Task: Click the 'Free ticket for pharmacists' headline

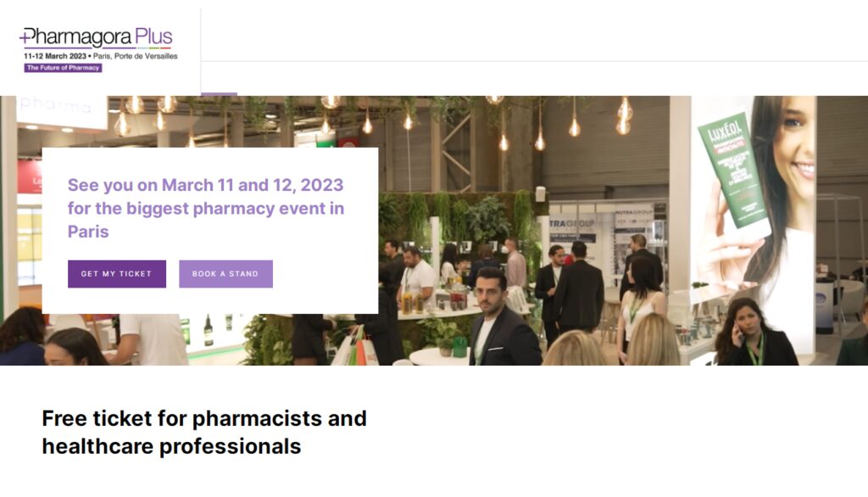Action: tap(203, 431)
